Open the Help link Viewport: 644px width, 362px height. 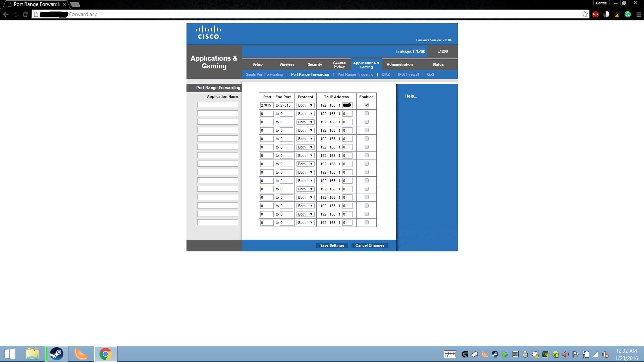click(x=411, y=96)
